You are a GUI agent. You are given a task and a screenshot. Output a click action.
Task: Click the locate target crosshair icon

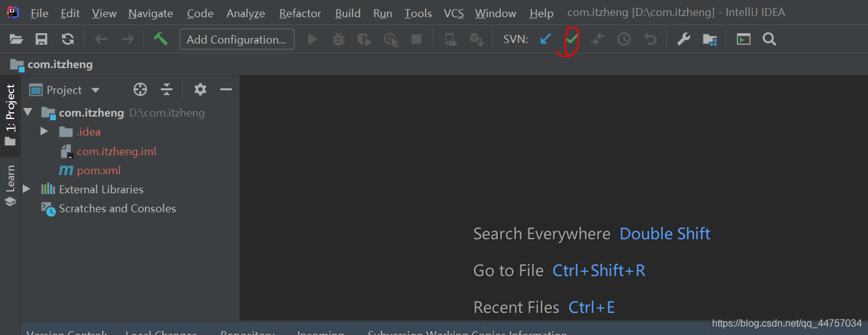[140, 90]
